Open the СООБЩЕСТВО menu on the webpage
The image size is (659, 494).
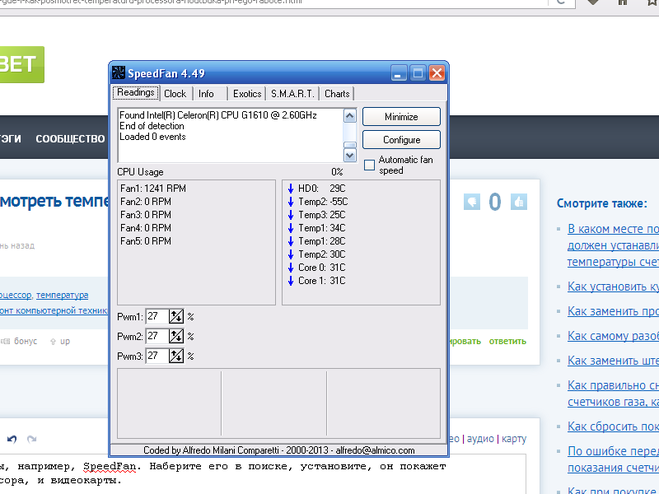70,139
